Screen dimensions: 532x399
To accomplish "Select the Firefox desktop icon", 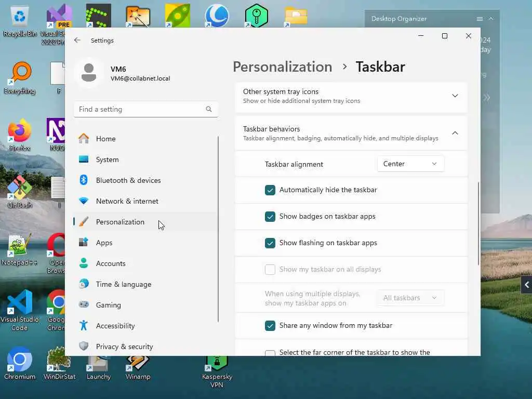I will tap(20, 135).
